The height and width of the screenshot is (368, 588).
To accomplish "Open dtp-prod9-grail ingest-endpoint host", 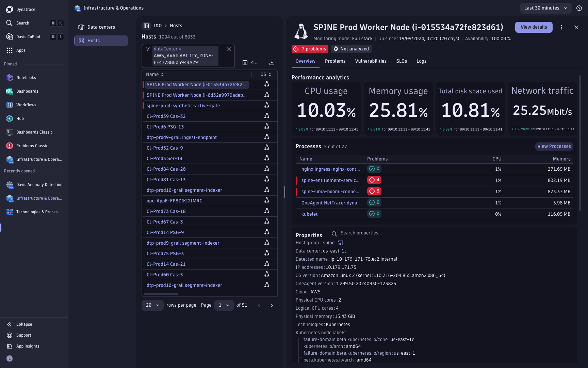I will [182, 138].
